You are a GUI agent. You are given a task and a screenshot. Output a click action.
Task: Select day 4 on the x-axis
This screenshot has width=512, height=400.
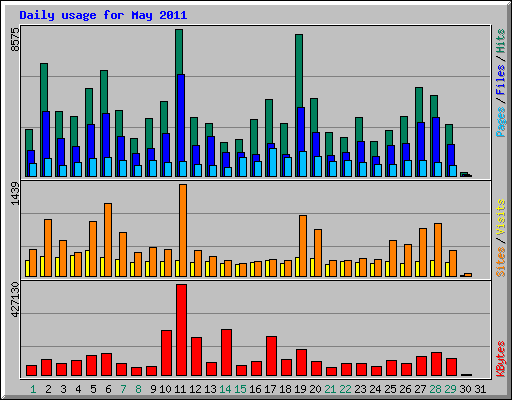coord(78,389)
